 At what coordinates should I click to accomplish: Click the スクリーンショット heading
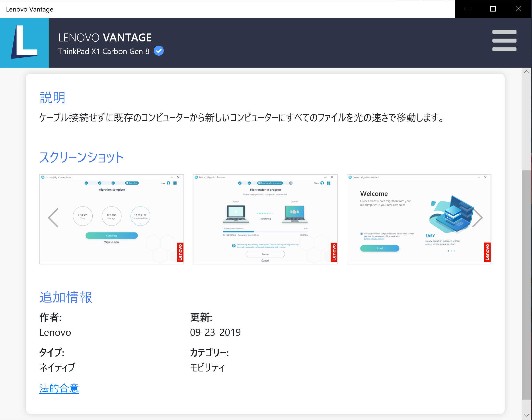[x=81, y=157]
